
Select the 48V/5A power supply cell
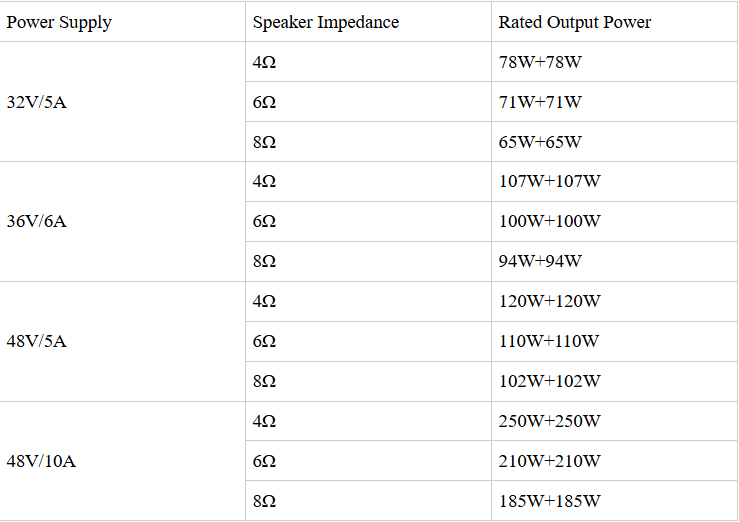tap(36, 342)
